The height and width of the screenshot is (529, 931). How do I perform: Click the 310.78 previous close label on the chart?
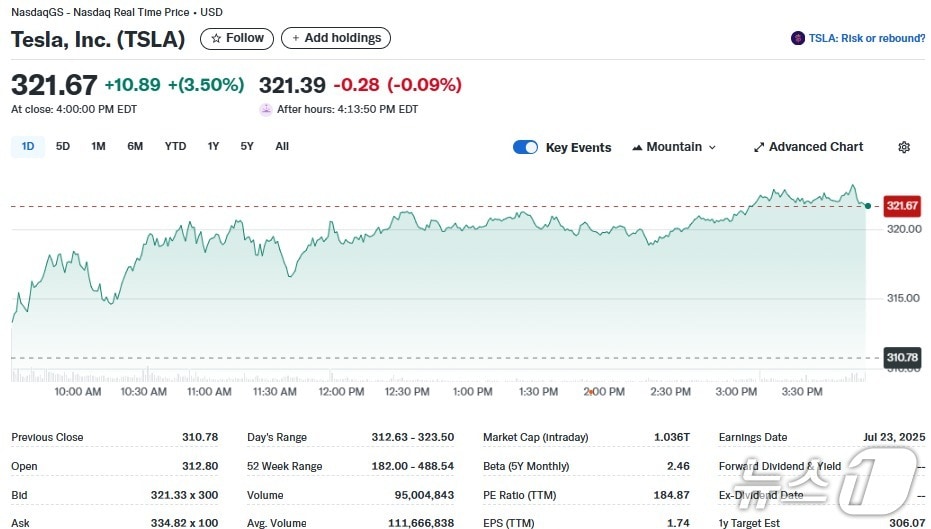(901, 357)
